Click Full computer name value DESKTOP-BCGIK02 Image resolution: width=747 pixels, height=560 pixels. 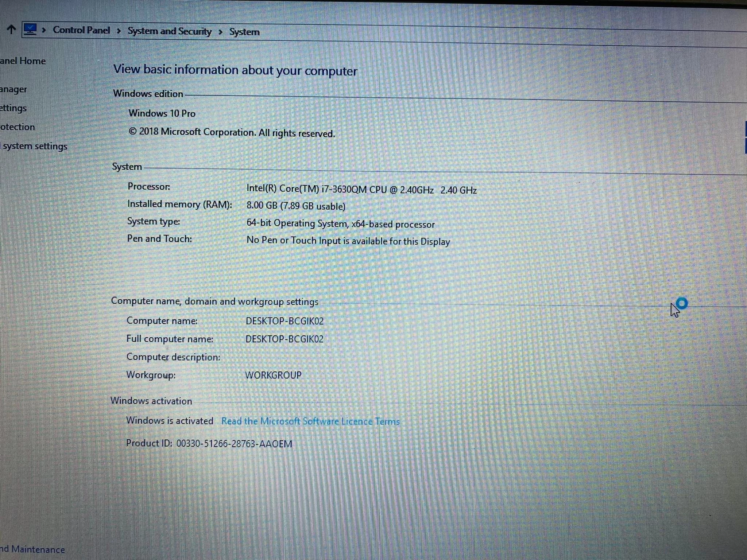click(284, 339)
